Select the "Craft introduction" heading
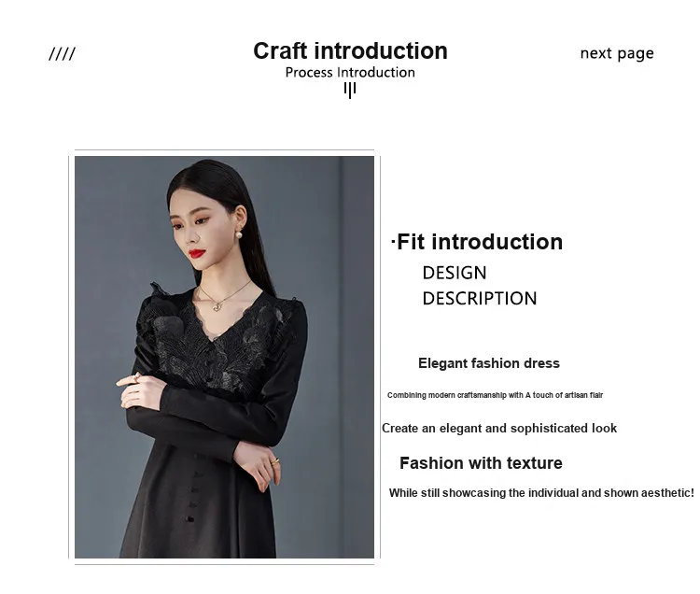 (x=350, y=50)
